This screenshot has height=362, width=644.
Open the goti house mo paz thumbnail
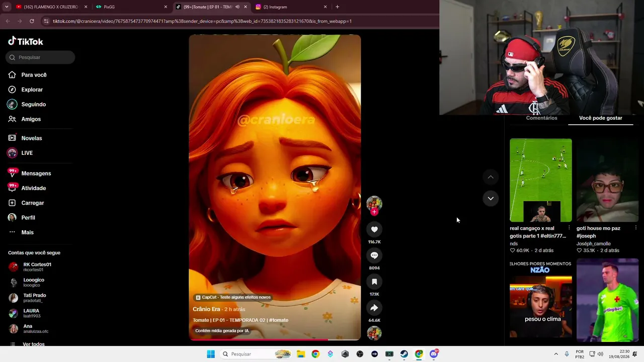[x=607, y=180]
